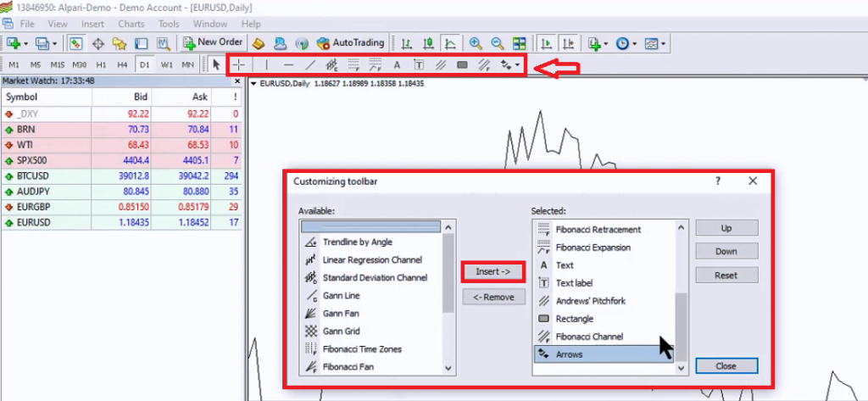Select the Cursor arrow tool
The height and width of the screenshot is (401, 868).
pos(216,64)
